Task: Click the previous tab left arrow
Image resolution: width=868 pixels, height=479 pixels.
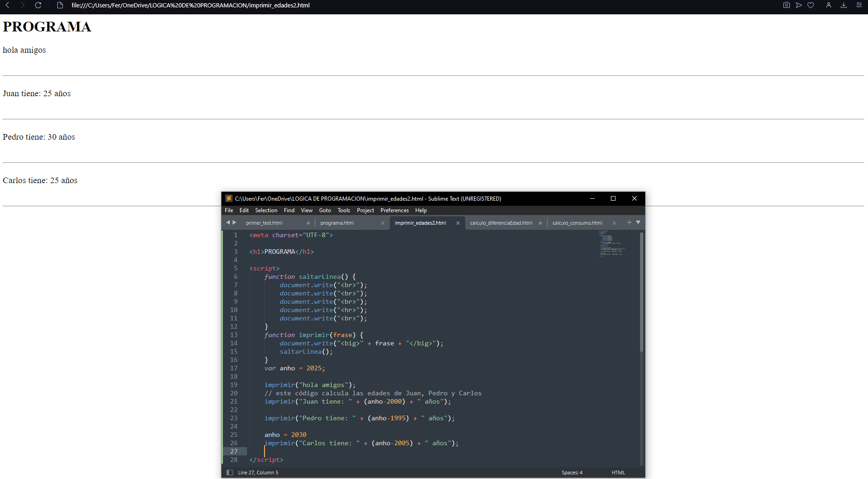Action: coord(228,222)
